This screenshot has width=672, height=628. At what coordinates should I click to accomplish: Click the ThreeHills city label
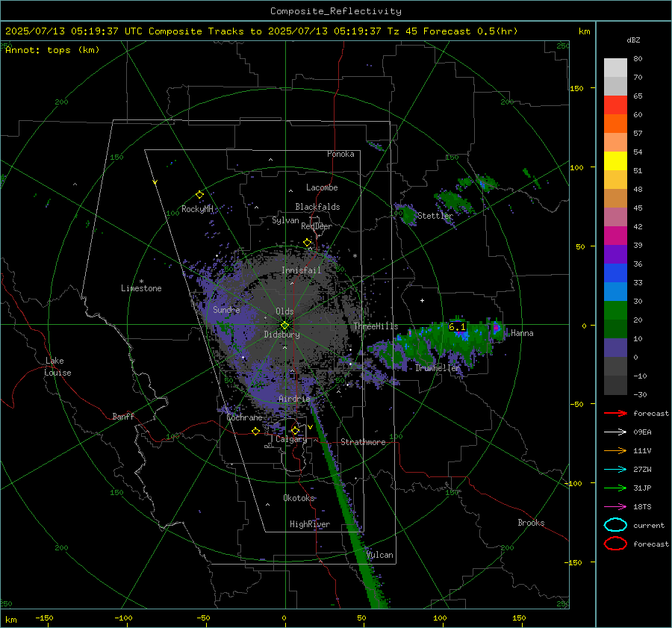[376, 326]
